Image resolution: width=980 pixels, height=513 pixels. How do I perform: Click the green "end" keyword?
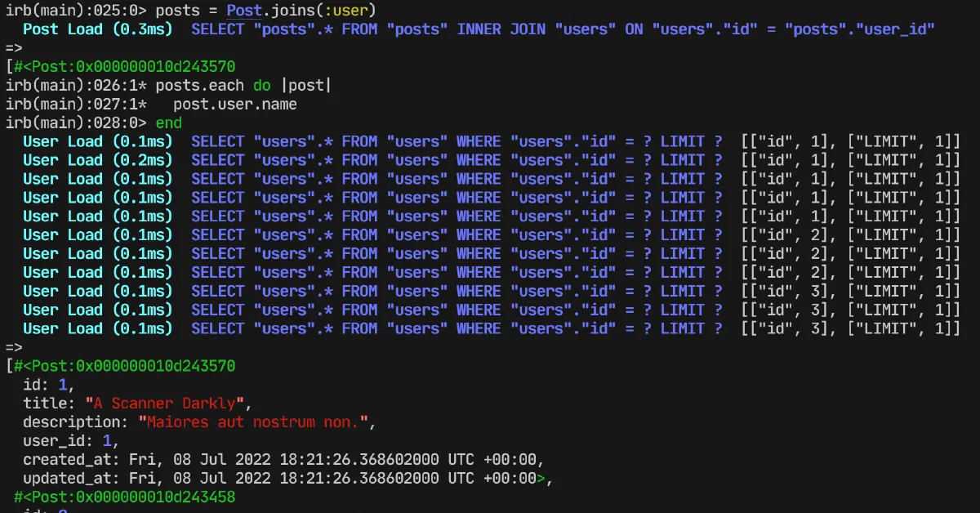pos(169,123)
